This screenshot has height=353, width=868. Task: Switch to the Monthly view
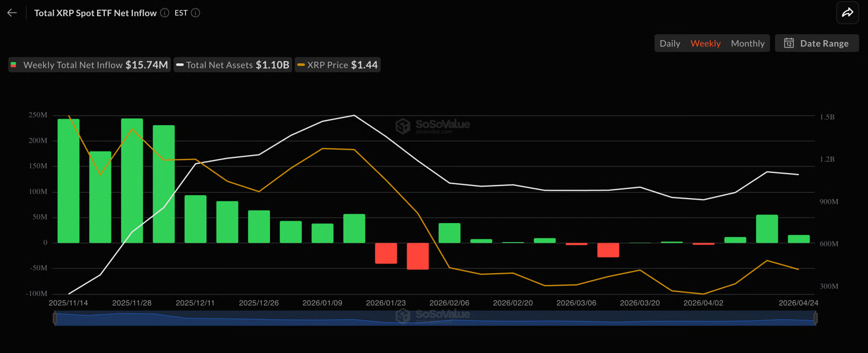(748, 43)
